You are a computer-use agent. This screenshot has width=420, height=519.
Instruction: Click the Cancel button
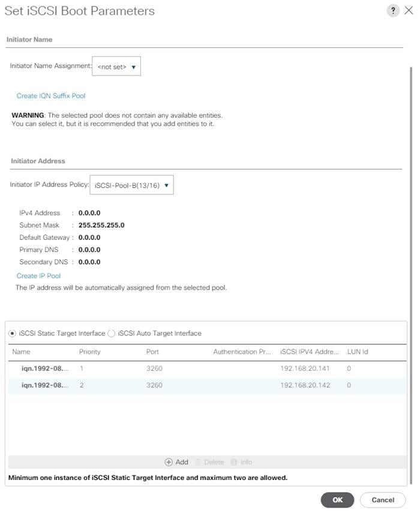click(x=383, y=500)
